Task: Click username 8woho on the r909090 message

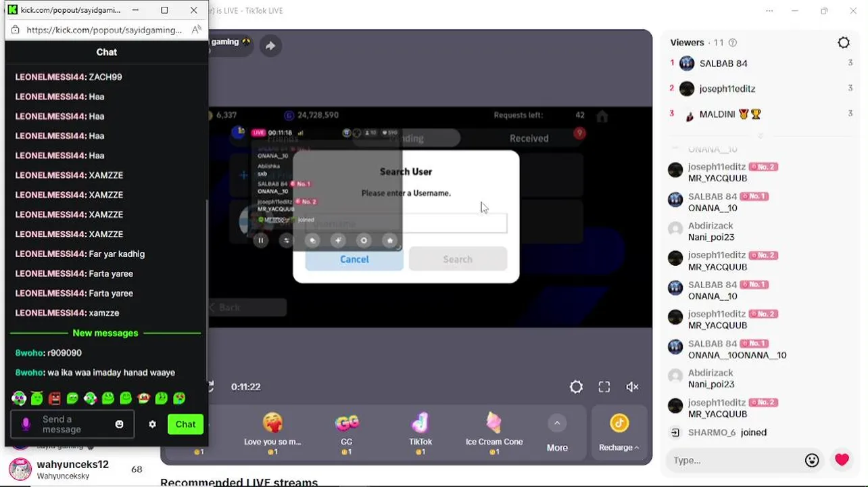Action: pos(30,352)
